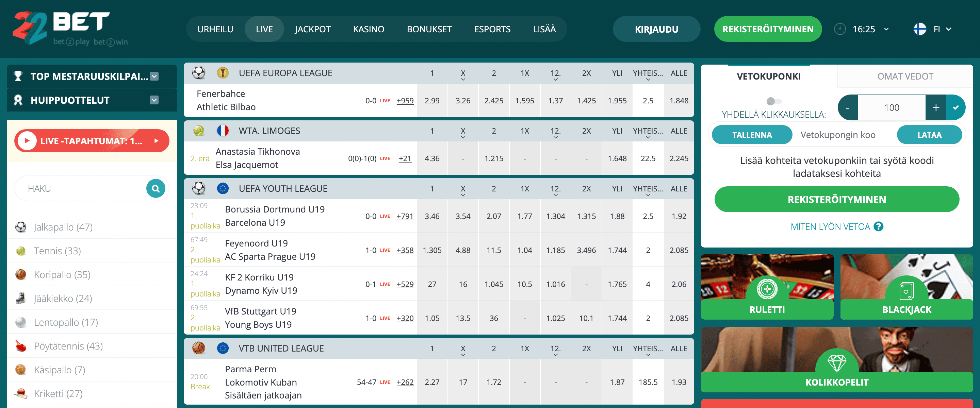Click the basketball icon next to Koripallo
Image resolution: width=980 pixels, height=408 pixels.
click(21, 274)
